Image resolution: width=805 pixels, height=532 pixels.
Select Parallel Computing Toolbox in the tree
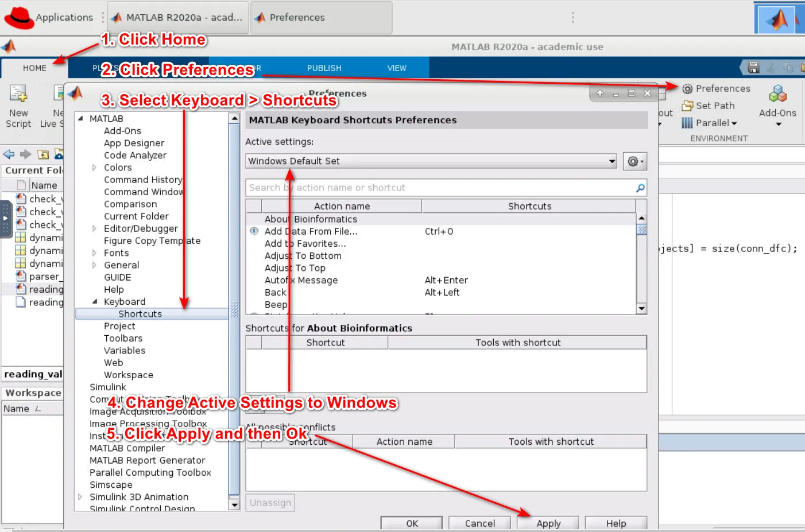point(150,472)
